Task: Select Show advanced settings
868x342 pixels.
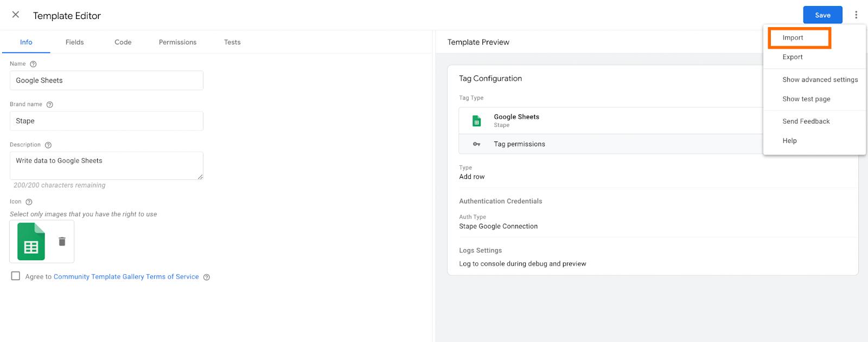Action: pos(814,80)
